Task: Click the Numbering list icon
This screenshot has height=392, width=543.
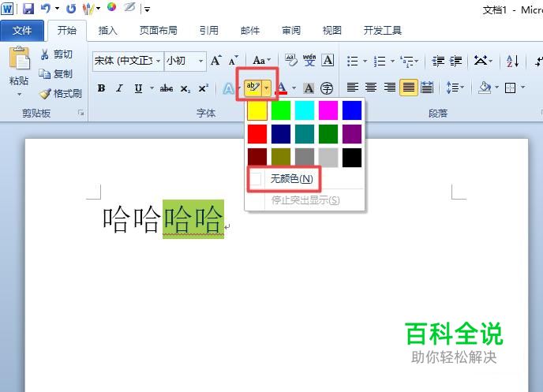Action: (380, 61)
